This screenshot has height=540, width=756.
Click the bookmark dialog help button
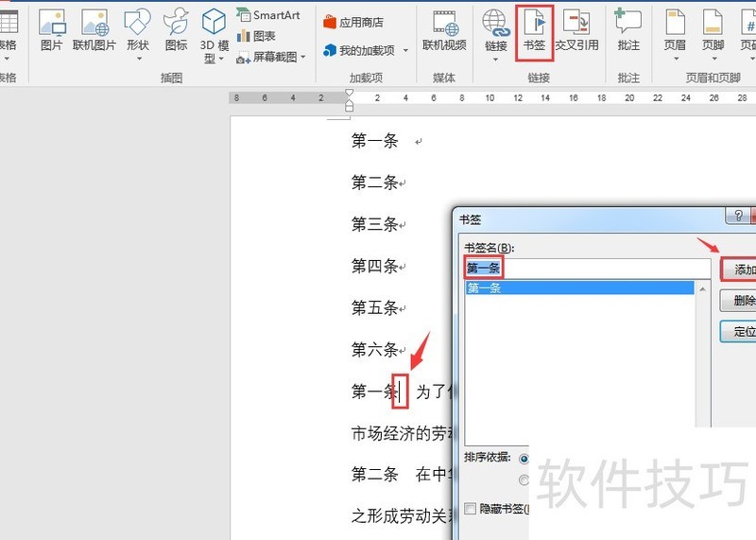coord(738,216)
